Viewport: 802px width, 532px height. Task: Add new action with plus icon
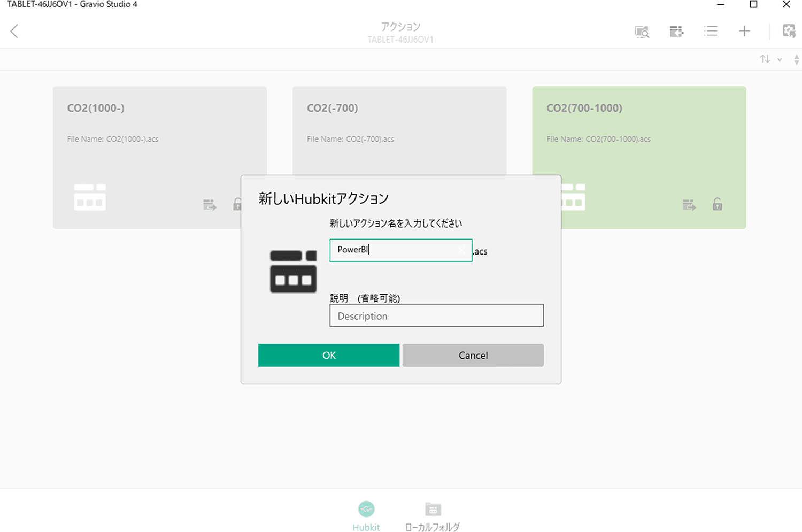tap(744, 31)
